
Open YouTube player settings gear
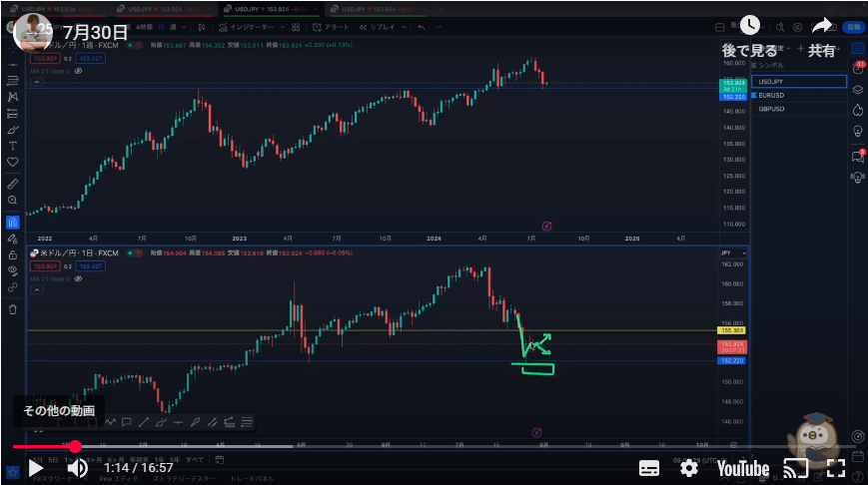(688, 467)
